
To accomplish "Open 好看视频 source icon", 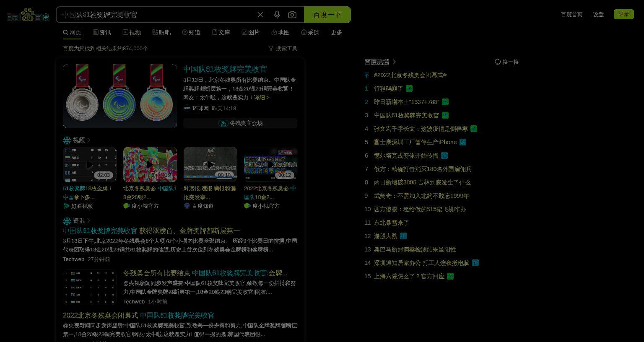I will [66, 206].
